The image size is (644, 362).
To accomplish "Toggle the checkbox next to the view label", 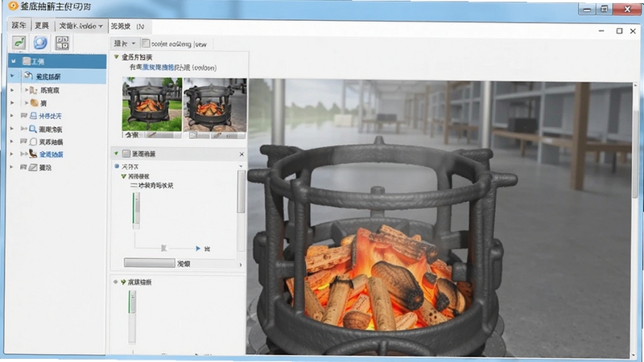I will pyautogui.click(x=146, y=43).
